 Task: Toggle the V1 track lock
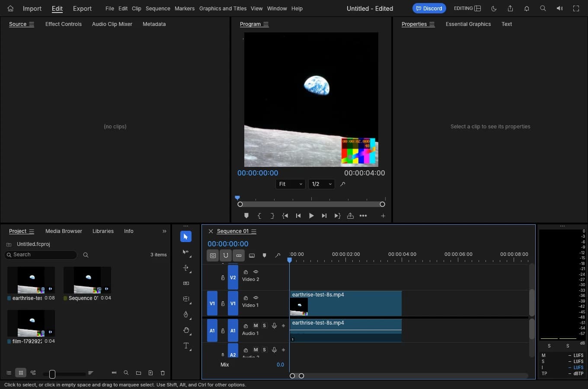[x=223, y=303]
